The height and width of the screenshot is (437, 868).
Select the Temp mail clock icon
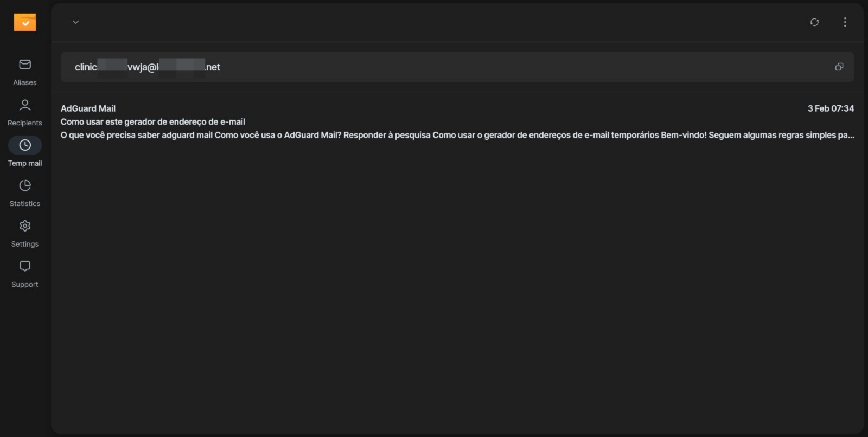[25, 145]
